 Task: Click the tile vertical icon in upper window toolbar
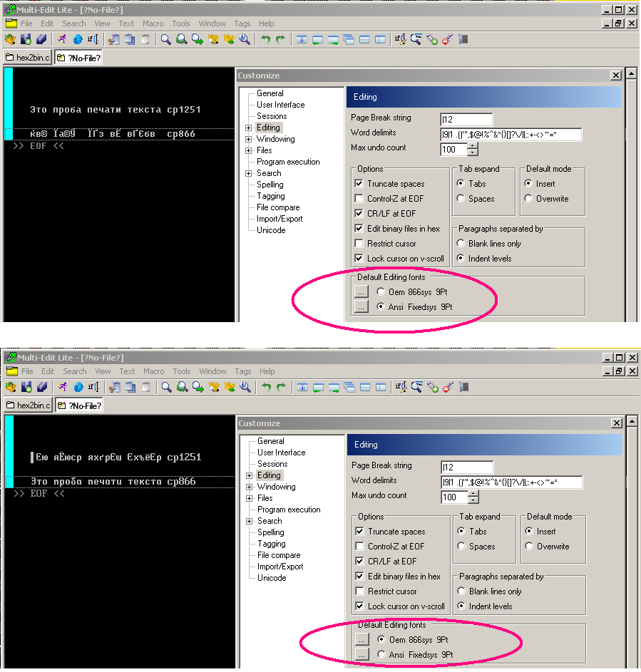[380, 40]
